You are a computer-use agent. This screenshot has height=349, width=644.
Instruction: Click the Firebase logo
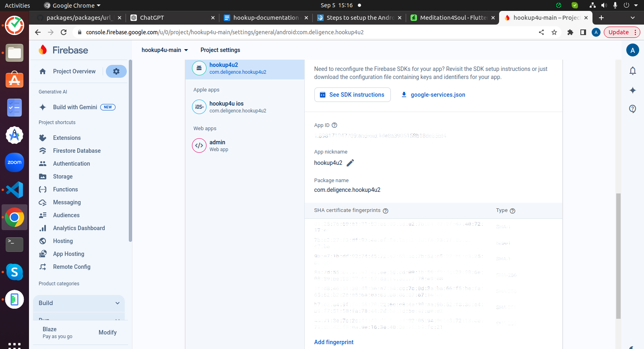[x=63, y=50]
